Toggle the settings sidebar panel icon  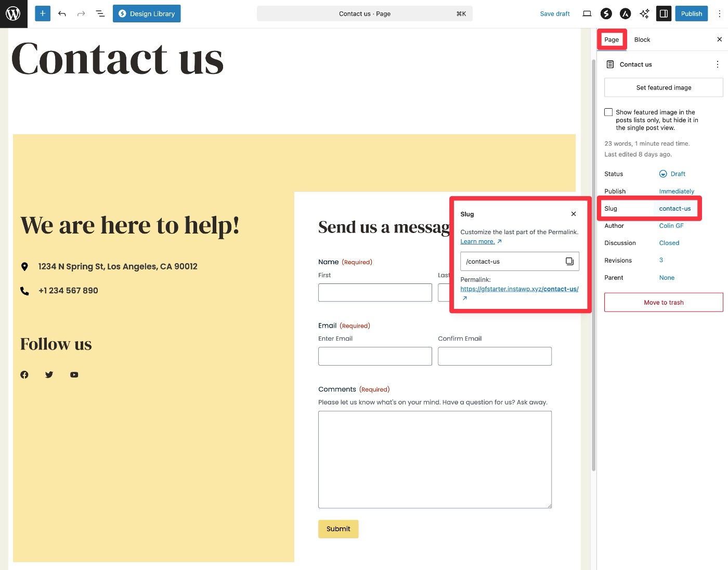click(x=664, y=14)
